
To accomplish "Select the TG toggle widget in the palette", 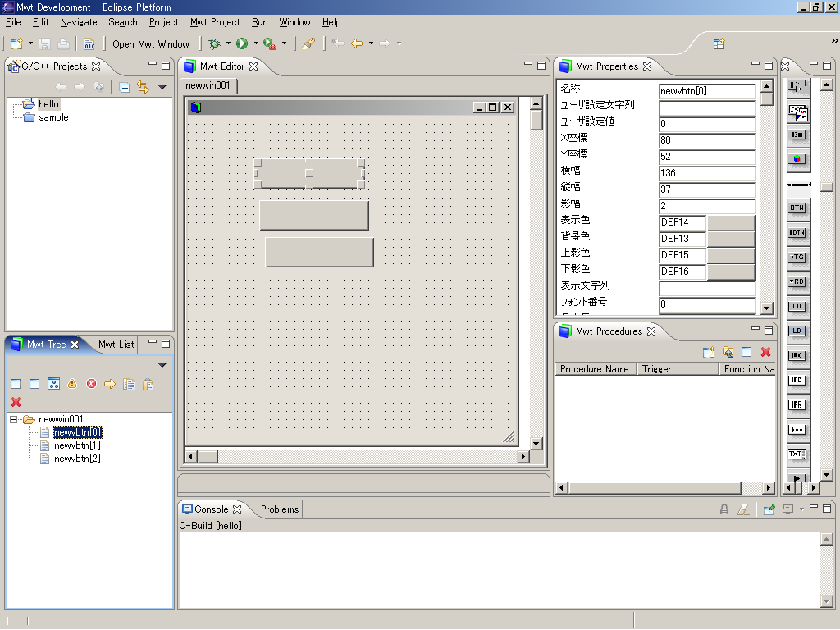I will point(797,257).
